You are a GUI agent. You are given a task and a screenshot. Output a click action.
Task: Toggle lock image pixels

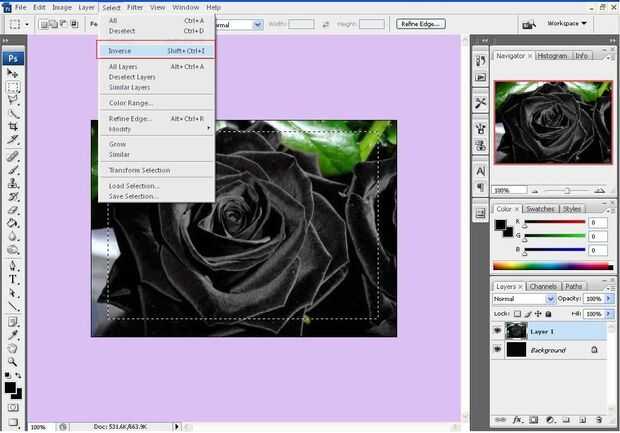click(528, 314)
